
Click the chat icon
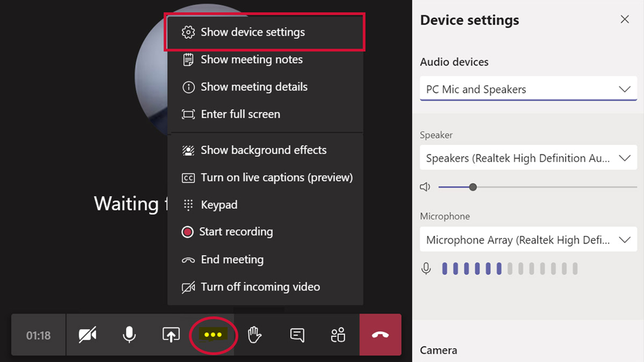coord(297,335)
